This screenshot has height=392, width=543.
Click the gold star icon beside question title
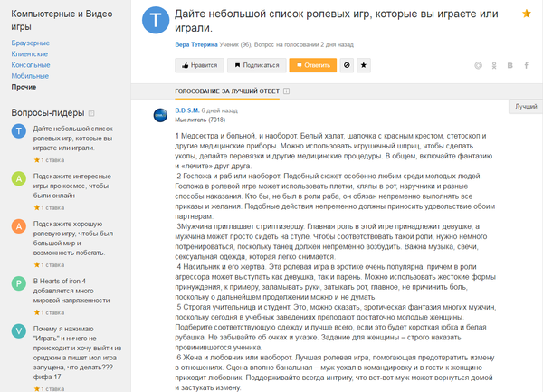coord(527,14)
